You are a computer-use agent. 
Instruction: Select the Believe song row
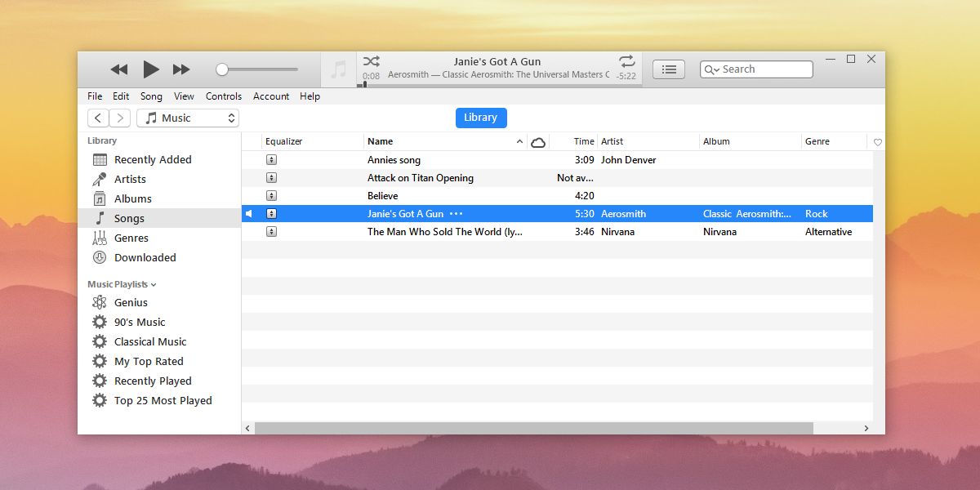point(557,196)
